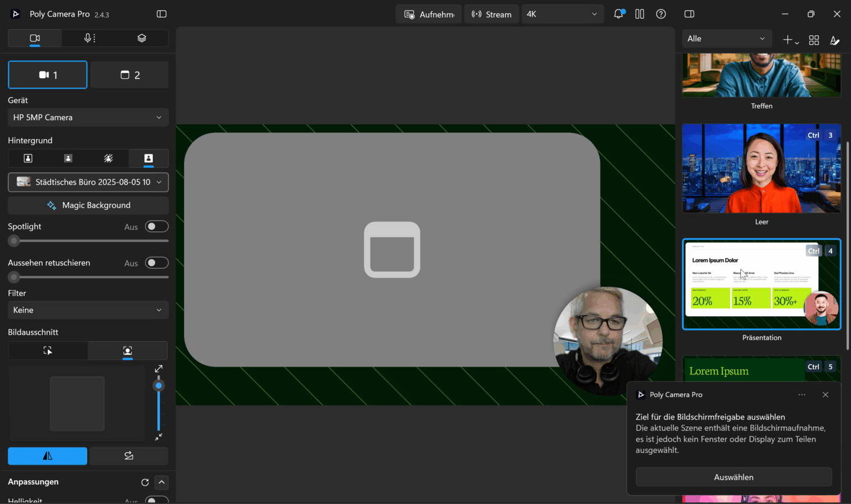Toggle the Helligkeit switch
This screenshot has width=851, height=504.
(x=157, y=500)
